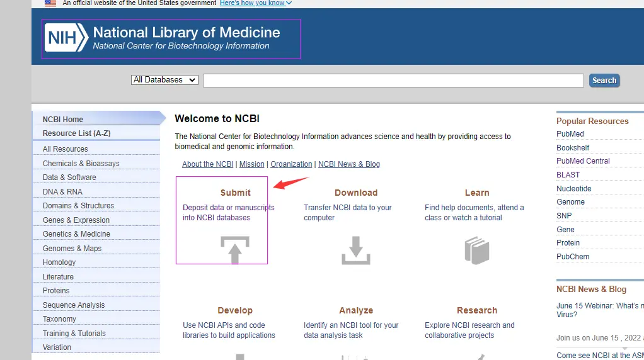
Task: Expand "Here's how you know" disclosure
Action: [255, 3]
